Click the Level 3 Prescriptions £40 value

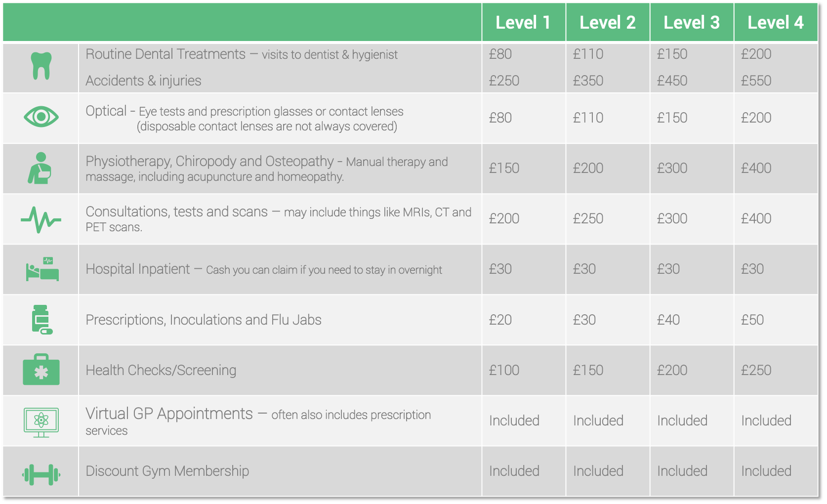[x=668, y=320]
